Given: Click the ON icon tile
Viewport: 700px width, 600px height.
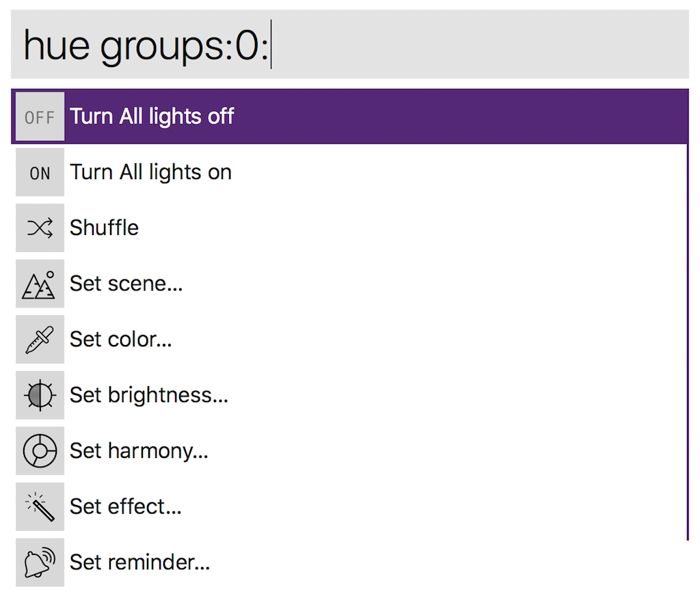Looking at the screenshot, I should (40, 172).
